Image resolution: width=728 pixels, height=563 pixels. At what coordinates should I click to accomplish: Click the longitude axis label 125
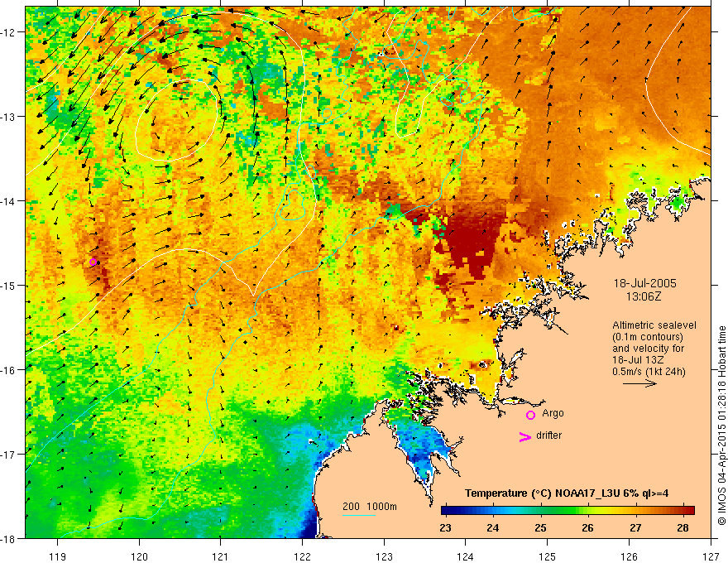(x=548, y=556)
